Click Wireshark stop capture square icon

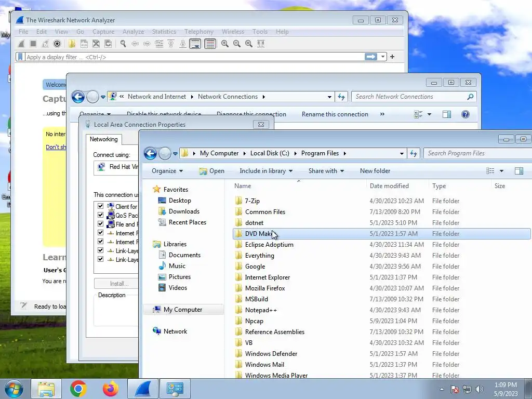point(33,44)
